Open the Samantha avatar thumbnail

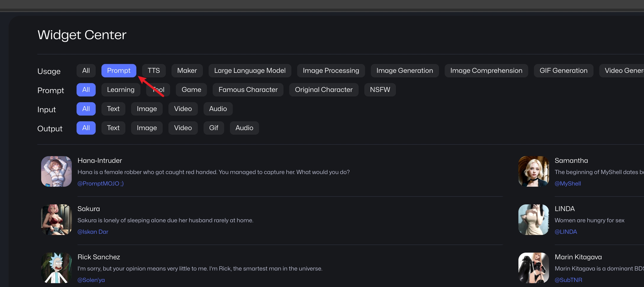tap(533, 171)
